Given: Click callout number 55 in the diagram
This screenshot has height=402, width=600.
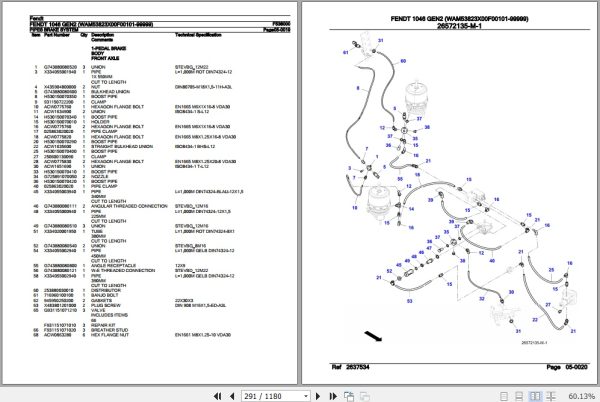Looking at the screenshot, I should point(400,179).
